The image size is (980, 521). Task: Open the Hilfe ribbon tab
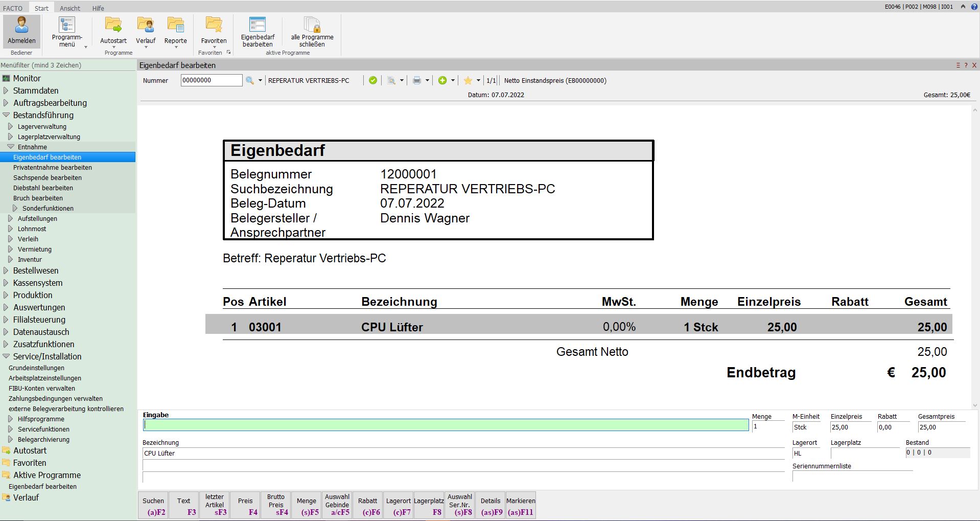tap(98, 8)
